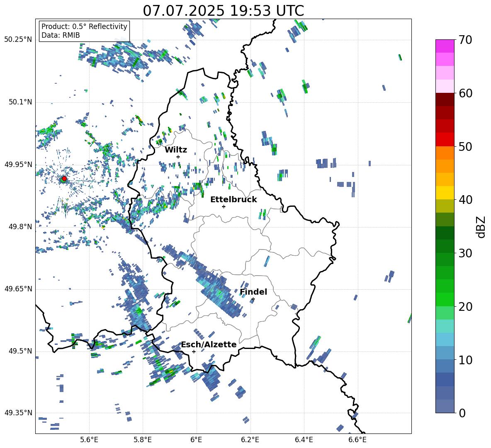Viewport: 491px width, 448px height.
Task: Click the Findel location label
Action: point(253,292)
